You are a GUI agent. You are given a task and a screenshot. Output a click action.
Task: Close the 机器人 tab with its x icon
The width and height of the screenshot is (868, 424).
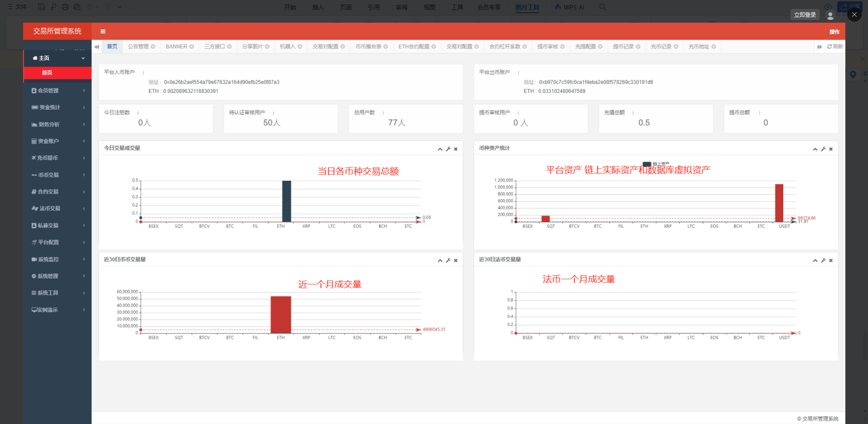[300, 47]
